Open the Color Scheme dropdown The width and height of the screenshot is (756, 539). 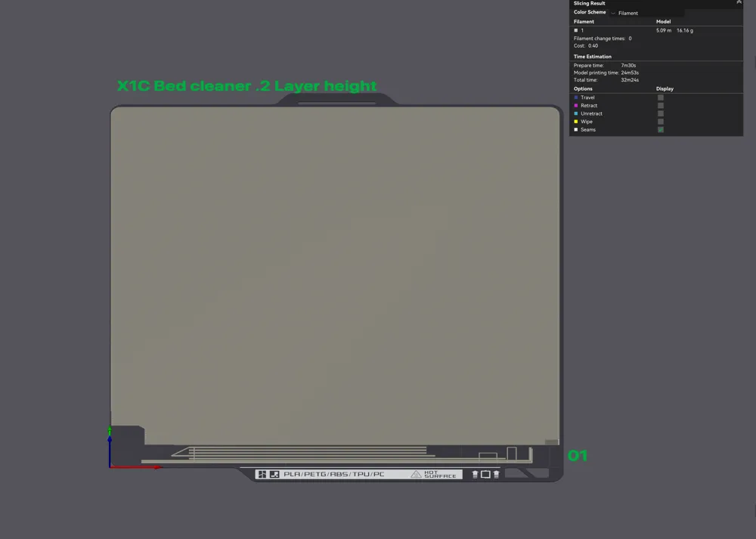pos(646,13)
